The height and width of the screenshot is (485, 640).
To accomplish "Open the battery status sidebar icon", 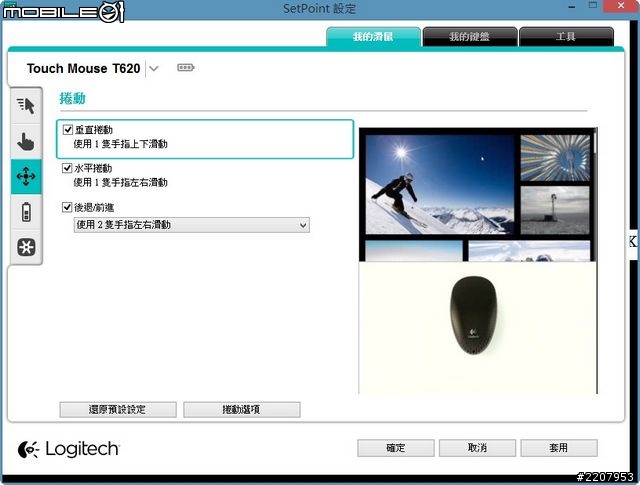I will coord(26,211).
